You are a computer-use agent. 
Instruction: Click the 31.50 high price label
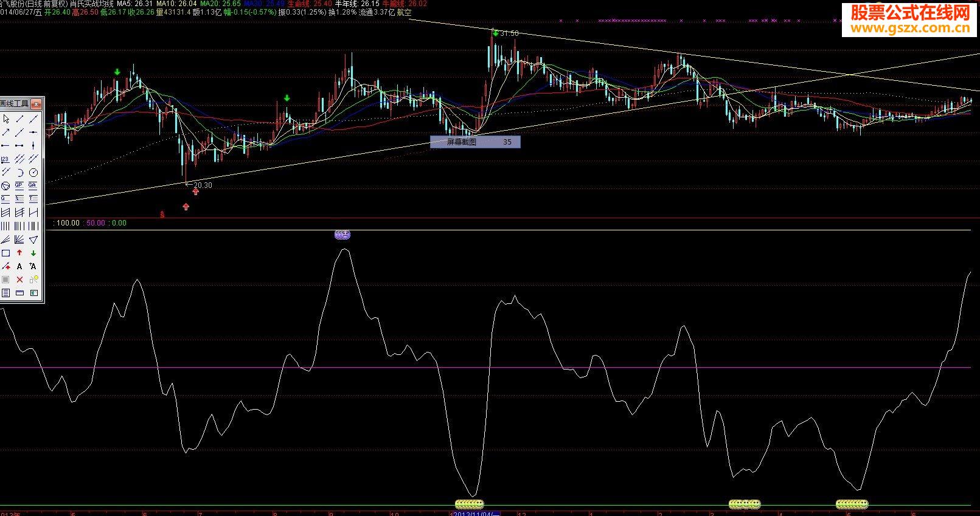[x=509, y=33]
